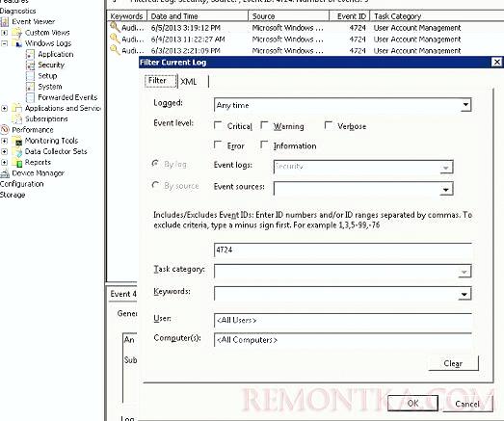504x421 pixels.
Task: Select event dated 6/5/2013 3:19:12 PM
Action: [x=305, y=28]
